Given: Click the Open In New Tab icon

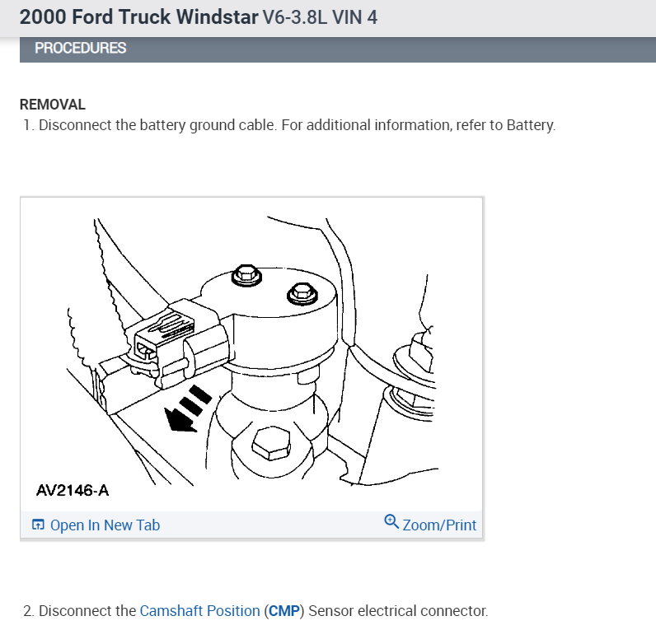Looking at the screenshot, I should click(38, 525).
